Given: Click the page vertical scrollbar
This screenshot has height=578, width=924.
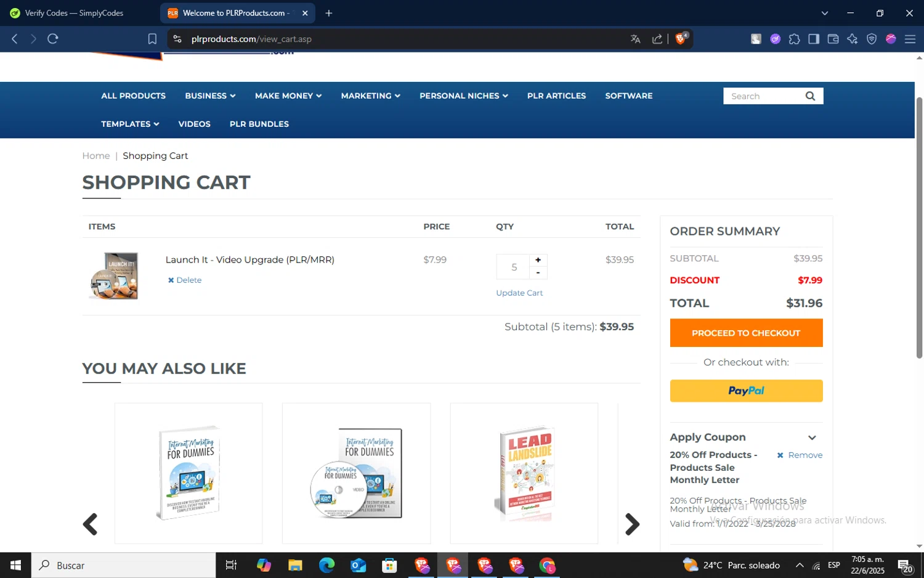Looking at the screenshot, I should tap(919, 228).
